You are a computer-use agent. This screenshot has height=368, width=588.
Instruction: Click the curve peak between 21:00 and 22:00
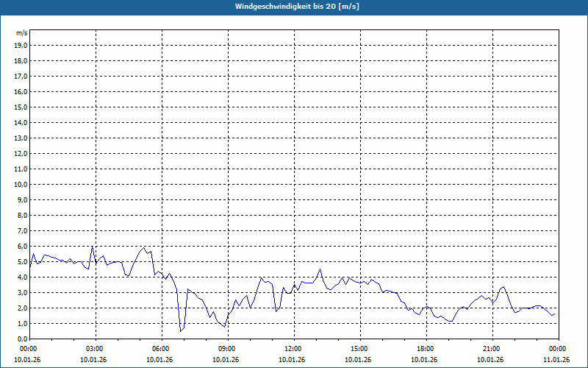[503, 287]
